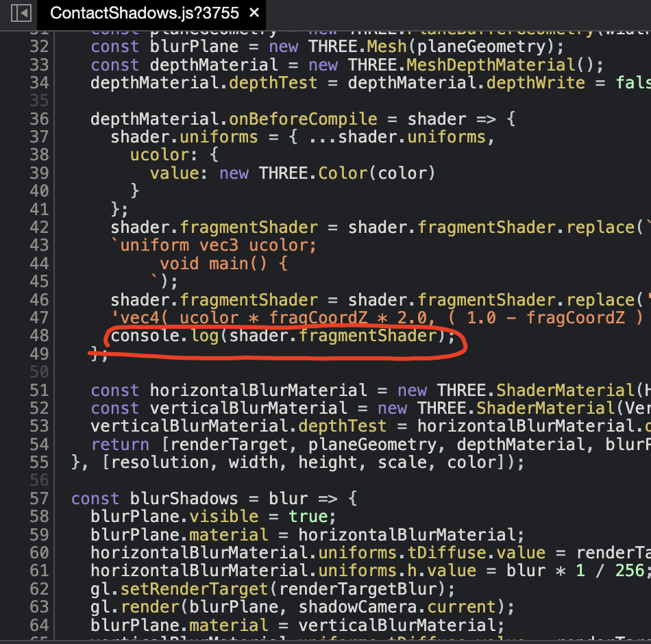Click 'blurShadows' on line 57

pyautogui.click(x=184, y=498)
